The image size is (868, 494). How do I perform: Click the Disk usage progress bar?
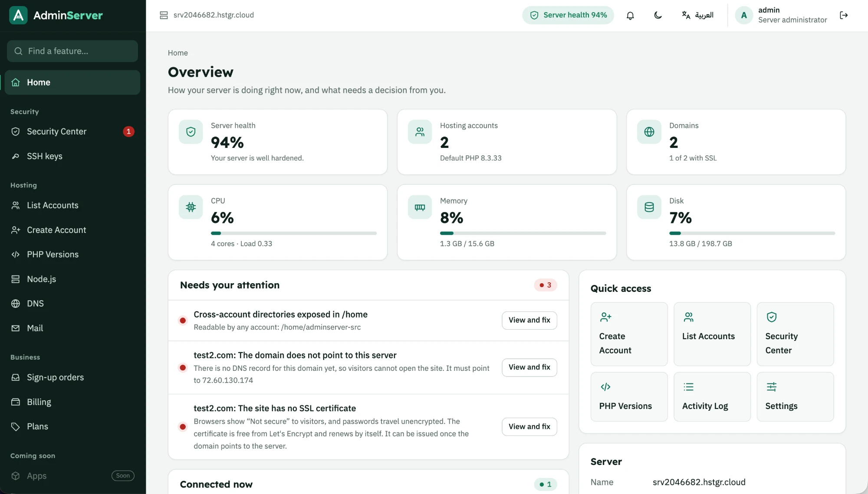[x=752, y=233]
